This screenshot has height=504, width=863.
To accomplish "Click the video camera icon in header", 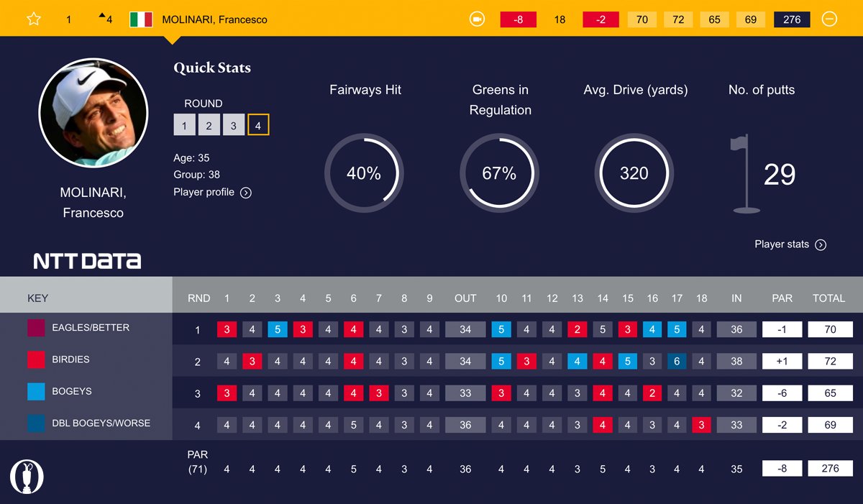I will coord(477,19).
